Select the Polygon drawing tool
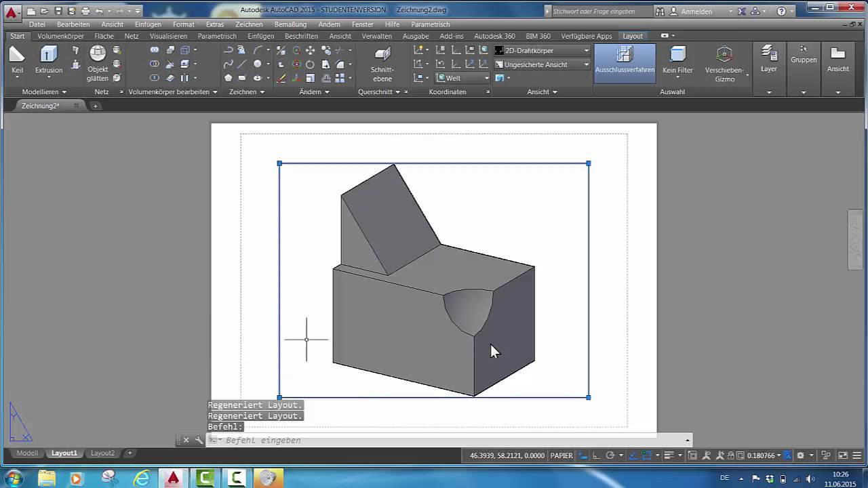Viewport: 868px width, 488px height. coord(229,78)
